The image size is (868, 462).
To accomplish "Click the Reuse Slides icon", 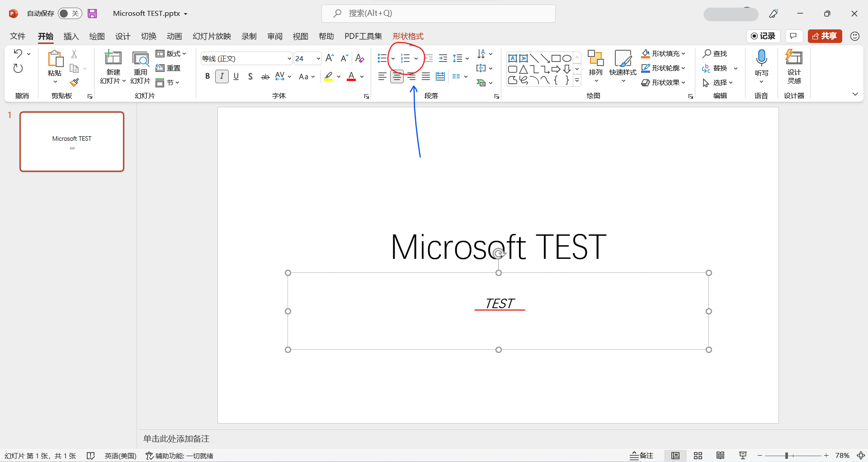I will 141,59.
